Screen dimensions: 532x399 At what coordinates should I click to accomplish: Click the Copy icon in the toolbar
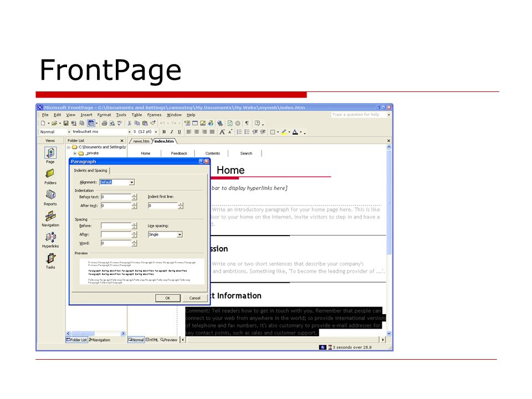137,123
